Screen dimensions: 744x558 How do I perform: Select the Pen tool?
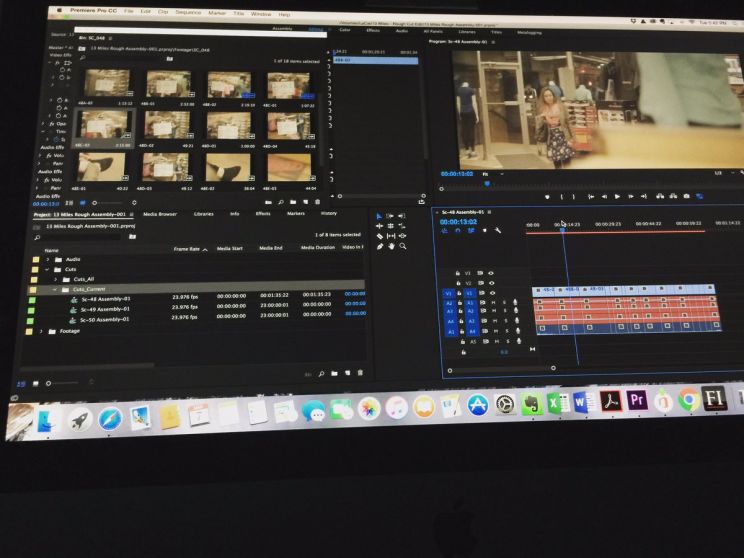pyautogui.click(x=380, y=246)
